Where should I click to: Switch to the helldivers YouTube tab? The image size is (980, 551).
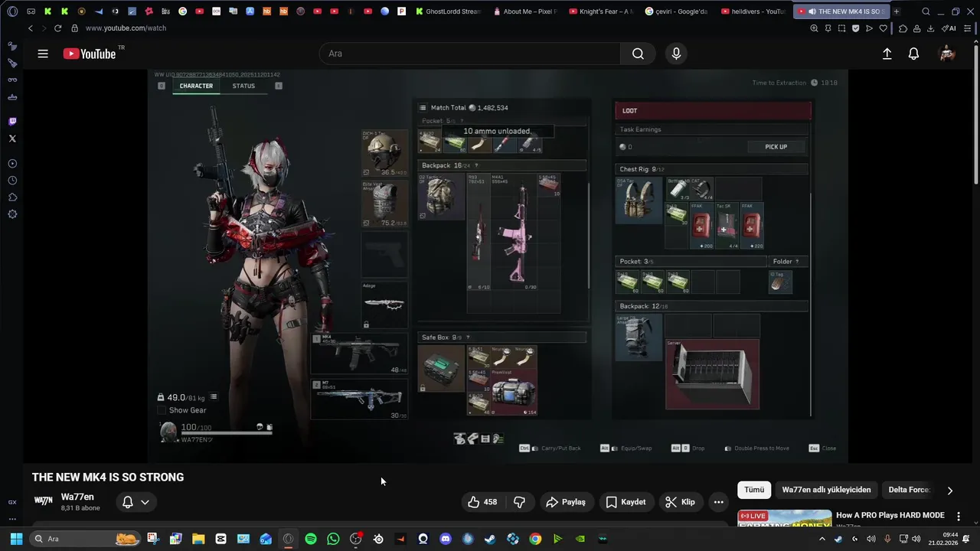753,11
